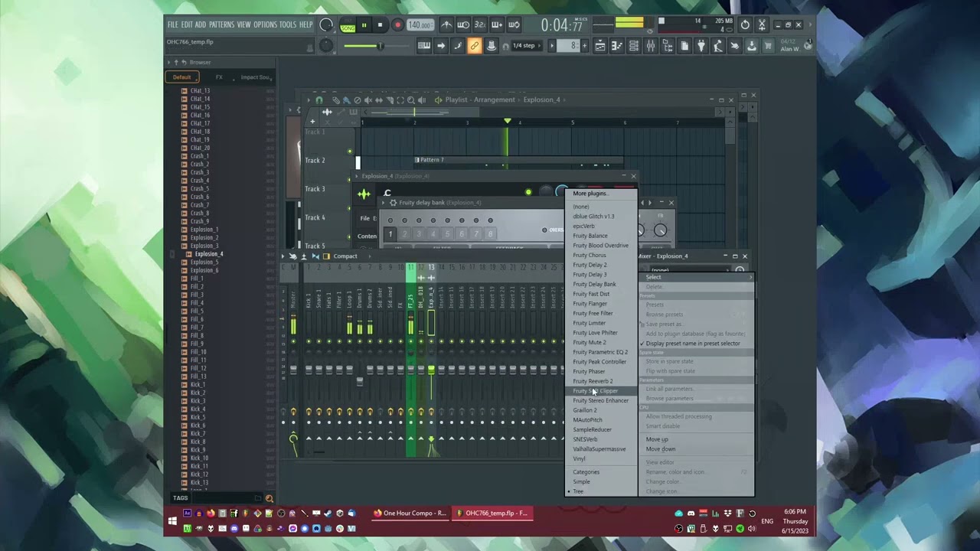
Task: Toggle Explosion_4 channel enable green LED
Action: 528,192
